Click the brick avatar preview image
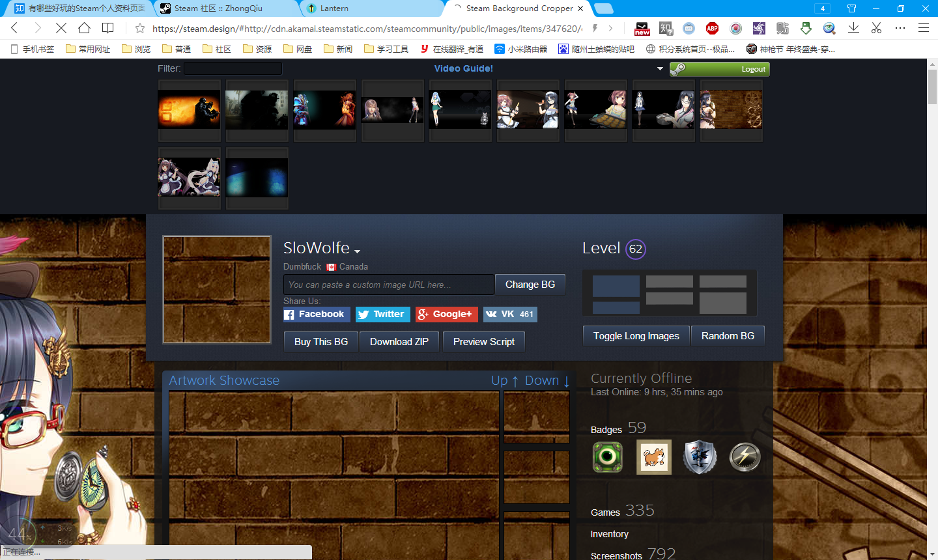938x560 pixels. pyautogui.click(x=217, y=289)
